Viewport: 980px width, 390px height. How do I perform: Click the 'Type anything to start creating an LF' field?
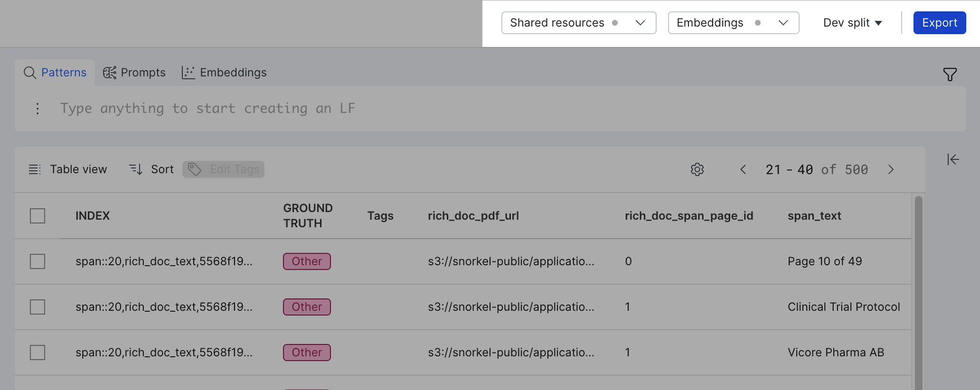[490, 109]
